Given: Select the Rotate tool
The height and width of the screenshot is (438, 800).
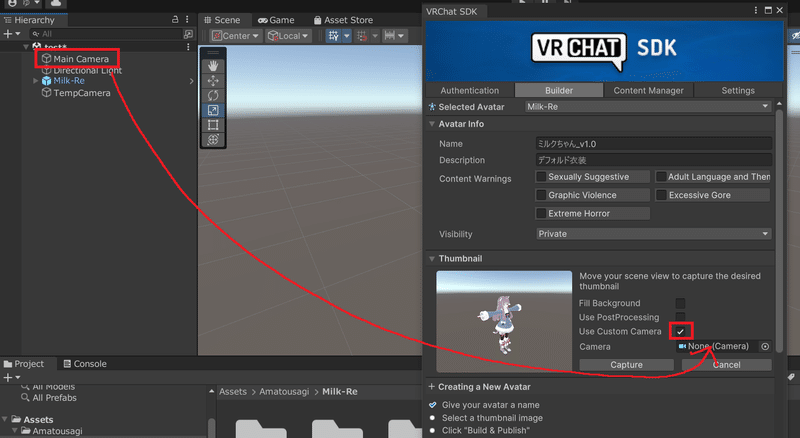Looking at the screenshot, I should point(213,95).
